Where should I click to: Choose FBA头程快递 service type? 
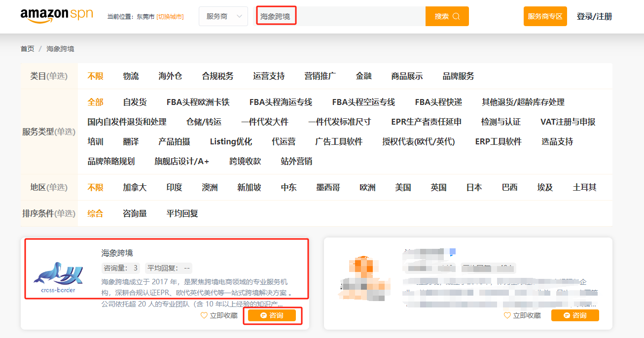[x=439, y=102]
